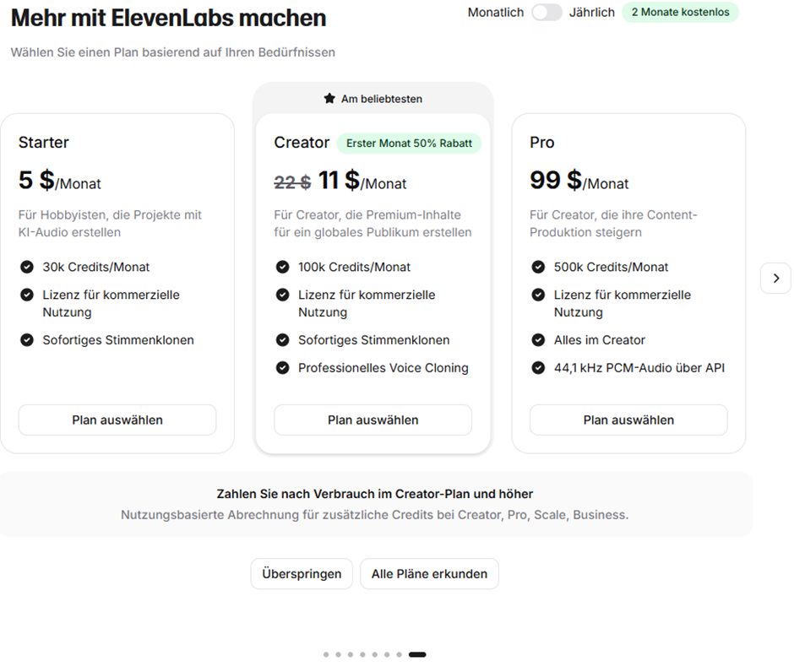The image size is (794, 672).
Task: Click the '99 $' Pro price
Action: pos(556,180)
